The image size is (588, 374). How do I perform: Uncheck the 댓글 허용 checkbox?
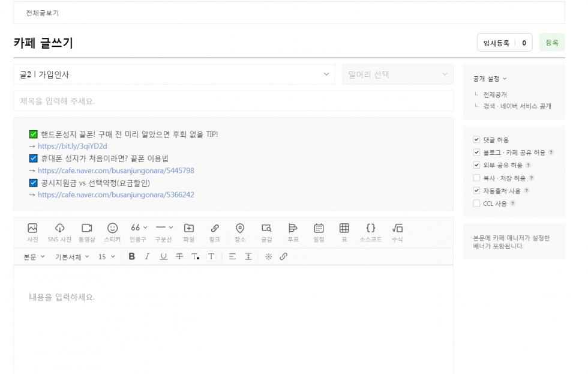476,139
